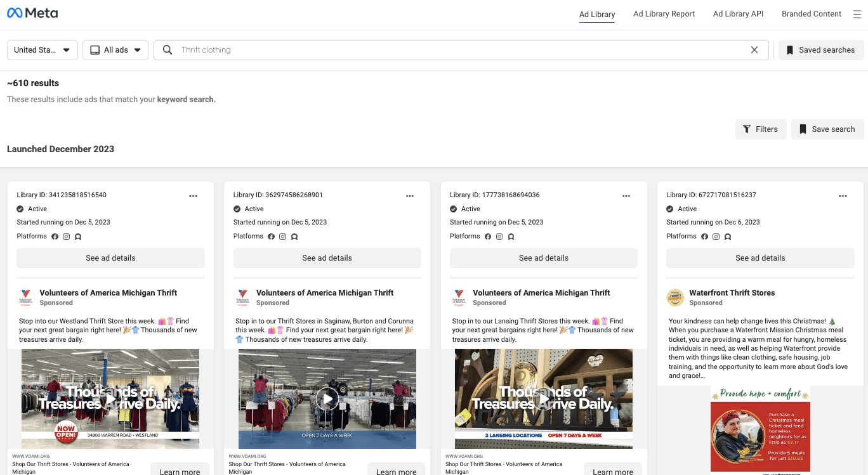Click Facebook platform icon on ad 362974586268901
This screenshot has height=475, width=868.
click(x=271, y=237)
